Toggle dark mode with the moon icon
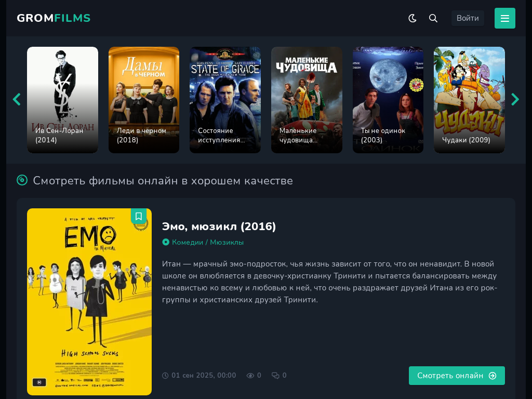532x399 pixels. tap(412, 18)
